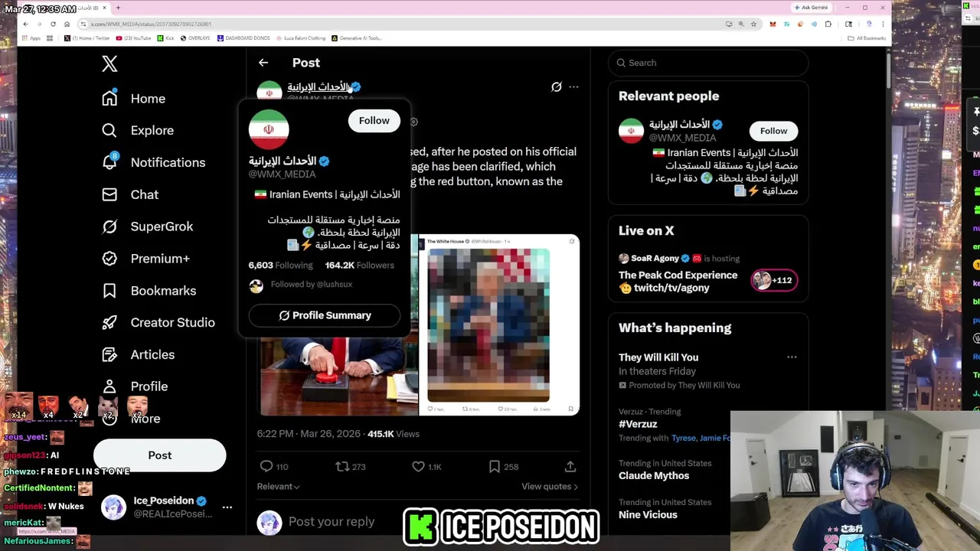980x551 pixels.
Task: Click the share icon on the post
Action: pyautogui.click(x=570, y=466)
